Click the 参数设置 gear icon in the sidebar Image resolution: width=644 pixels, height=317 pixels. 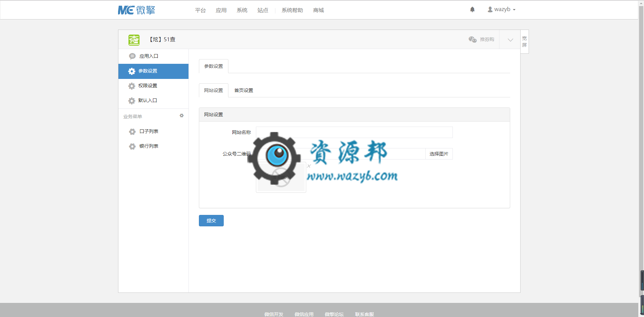(x=132, y=71)
